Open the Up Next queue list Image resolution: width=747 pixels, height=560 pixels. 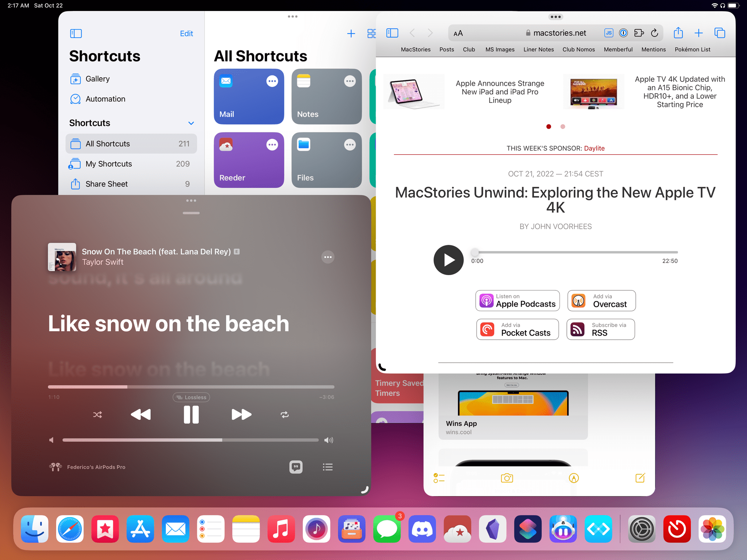coord(328,467)
